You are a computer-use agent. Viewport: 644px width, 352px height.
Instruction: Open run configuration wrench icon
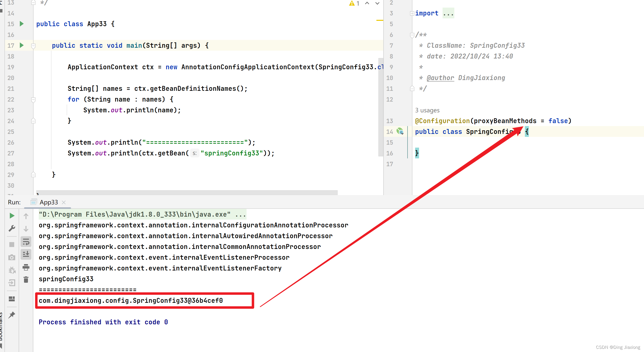(12, 228)
